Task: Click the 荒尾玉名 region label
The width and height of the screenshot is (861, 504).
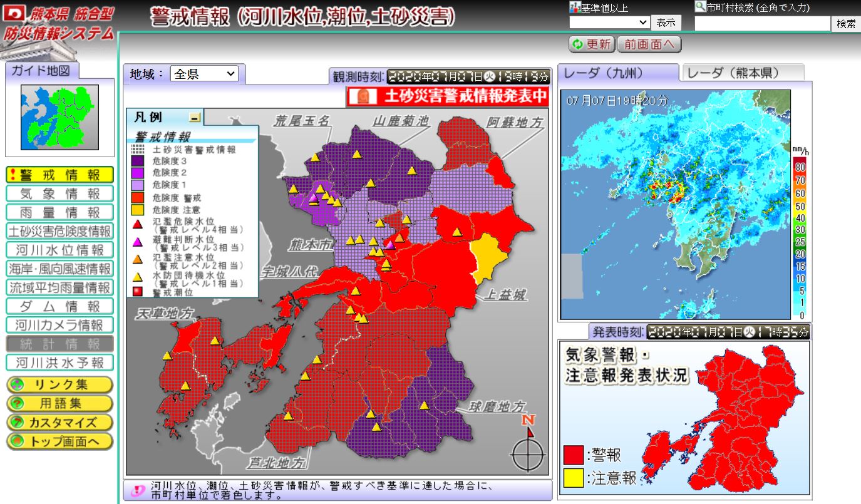Action: pyautogui.click(x=302, y=121)
